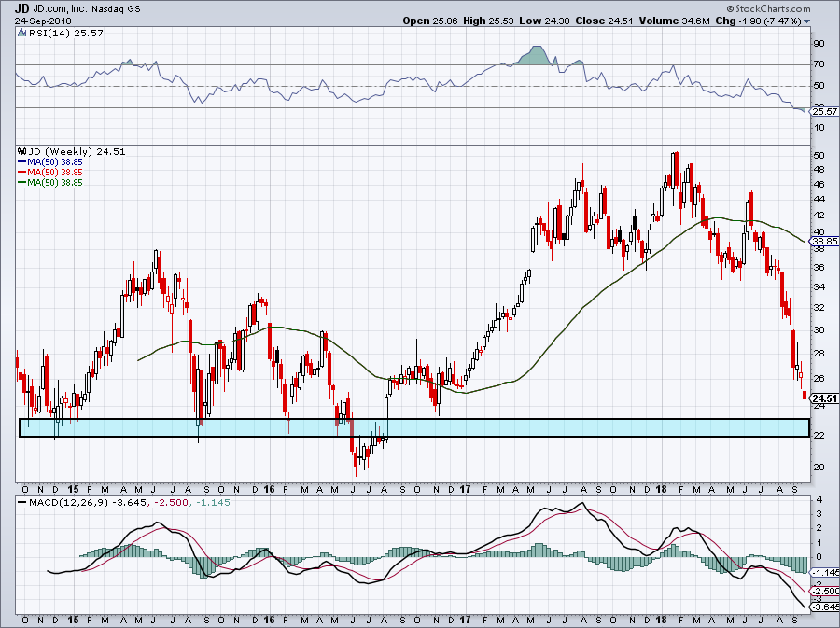Select the blue MA(50) 38.85 legend entry
The image size is (840, 628).
[49, 161]
